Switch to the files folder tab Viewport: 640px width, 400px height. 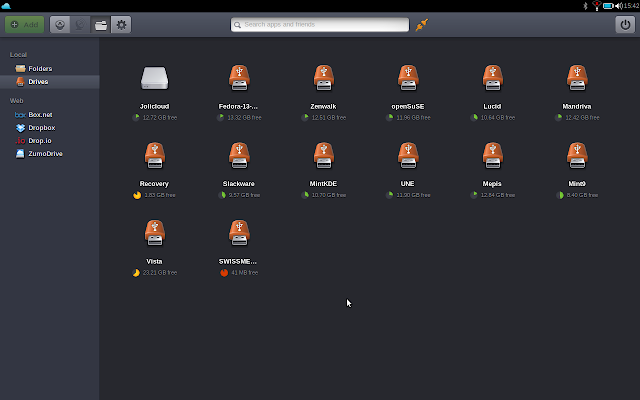(x=101, y=24)
